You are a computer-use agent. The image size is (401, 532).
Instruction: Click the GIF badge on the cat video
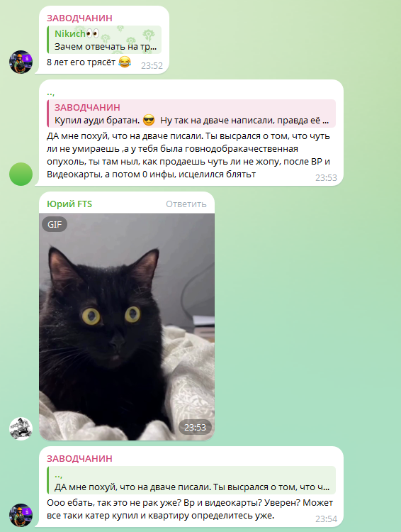pos(55,224)
